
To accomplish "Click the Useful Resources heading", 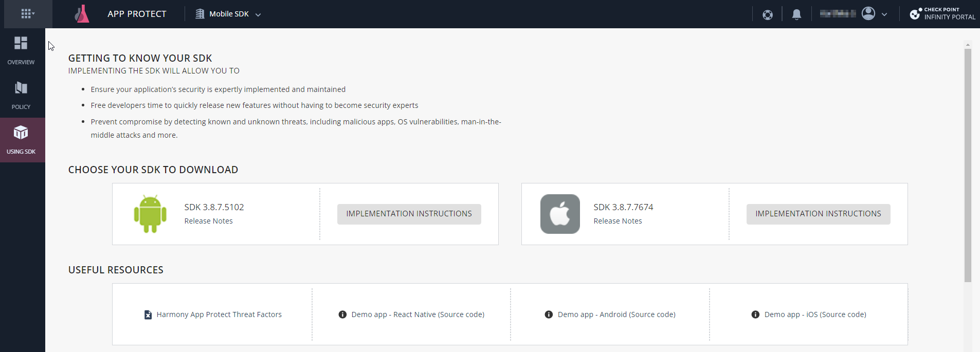I will [x=116, y=270].
